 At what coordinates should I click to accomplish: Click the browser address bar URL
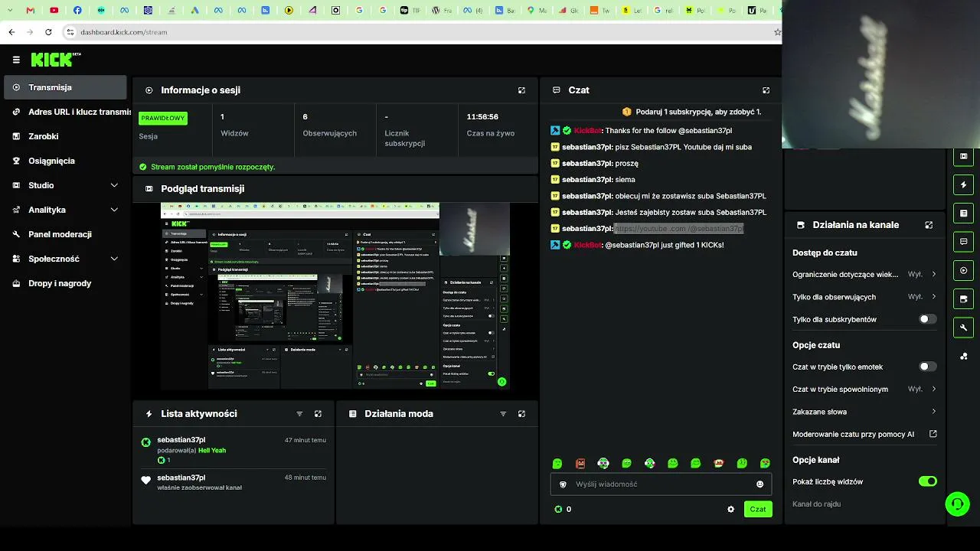pyautogui.click(x=124, y=32)
